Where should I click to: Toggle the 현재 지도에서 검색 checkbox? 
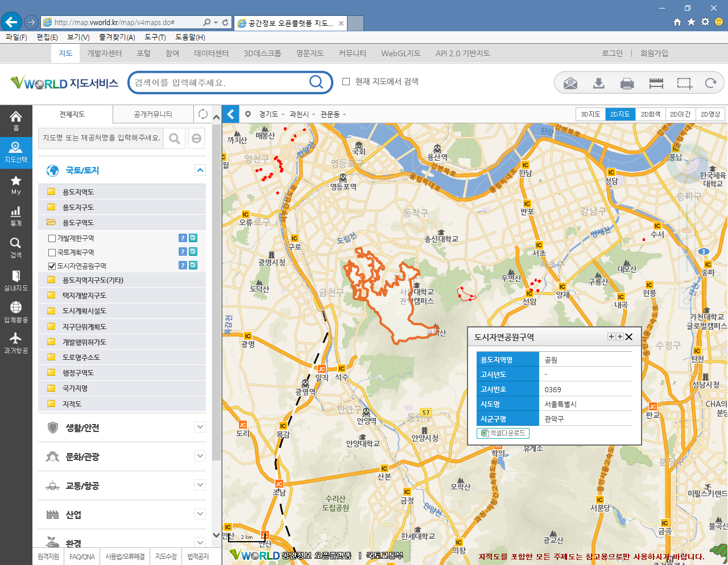pos(346,82)
